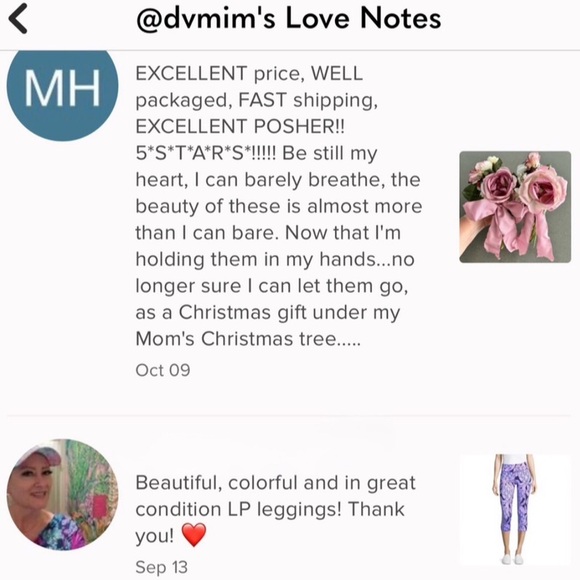Tap "Mom's Christmas tree....." ending line
580x580 pixels.
248,338
